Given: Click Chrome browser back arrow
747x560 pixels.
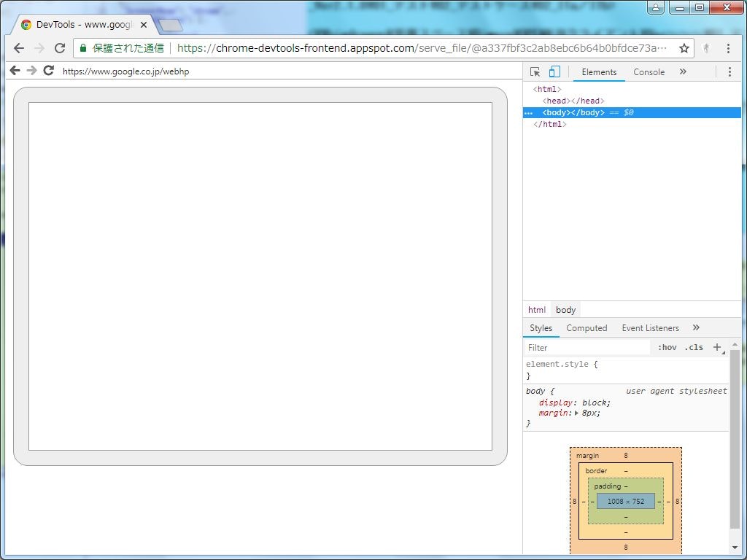Looking at the screenshot, I should pyautogui.click(x=19, y=48).
